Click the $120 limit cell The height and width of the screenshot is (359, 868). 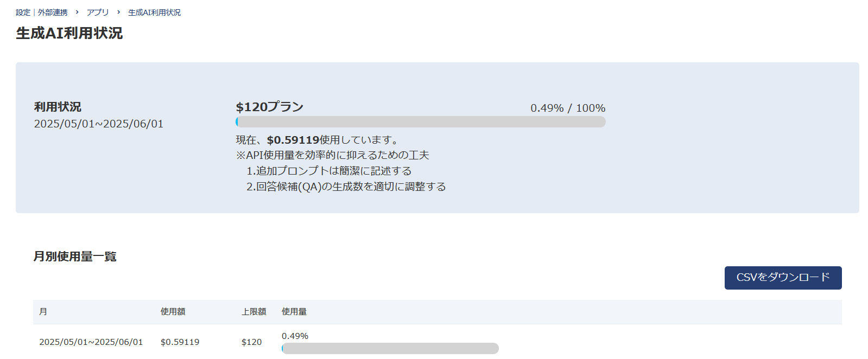point(251,342)
